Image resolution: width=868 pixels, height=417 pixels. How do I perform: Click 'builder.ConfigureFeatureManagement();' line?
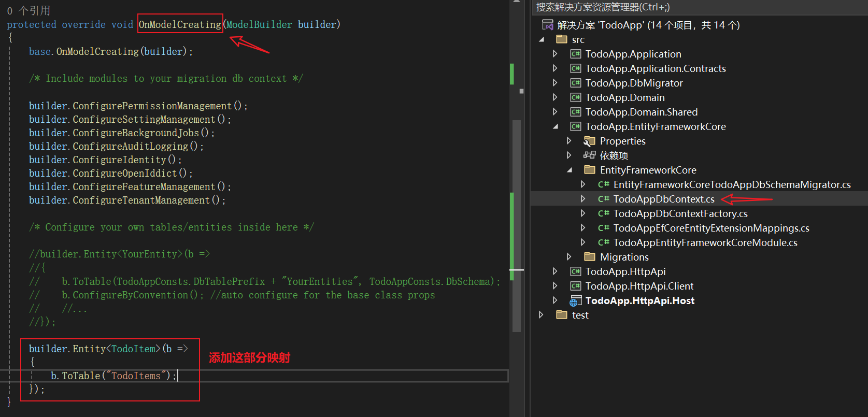click(130, 186)
